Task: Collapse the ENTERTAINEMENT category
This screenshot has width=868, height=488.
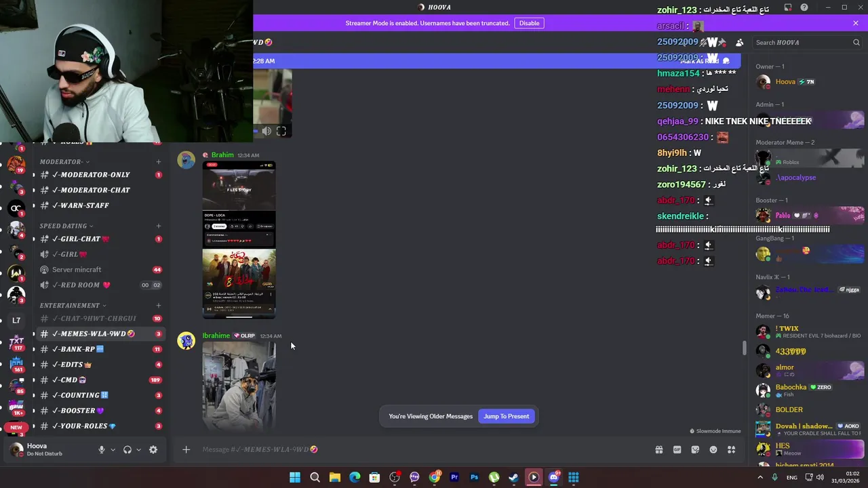Action: click(x=73, y=306)
